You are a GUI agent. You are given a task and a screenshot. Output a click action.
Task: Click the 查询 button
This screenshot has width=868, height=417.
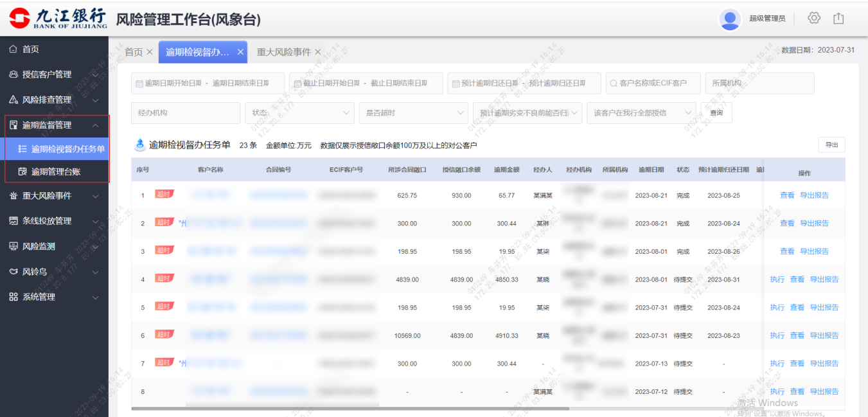[x=716, y=113]
